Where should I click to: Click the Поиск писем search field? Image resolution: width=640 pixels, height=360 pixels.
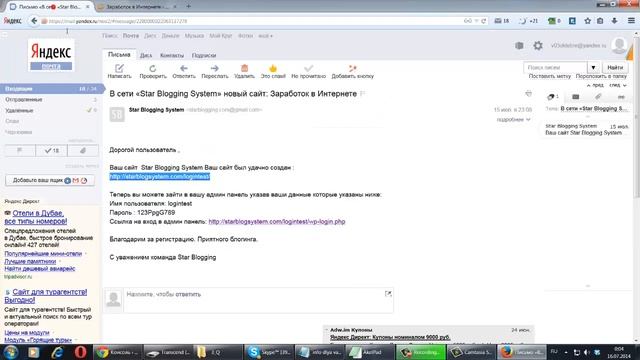pyautogui.click(x=555, y=67)
